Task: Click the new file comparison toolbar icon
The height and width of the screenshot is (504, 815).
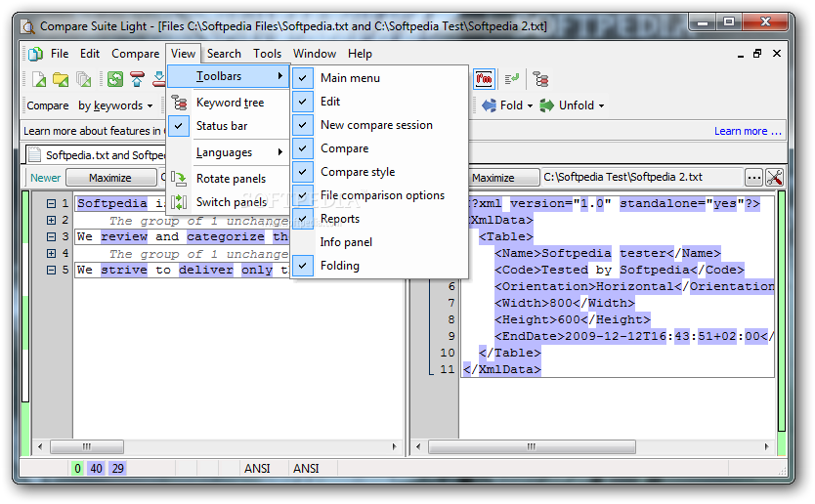Action: pyautogui.click(x=39, y=79)
